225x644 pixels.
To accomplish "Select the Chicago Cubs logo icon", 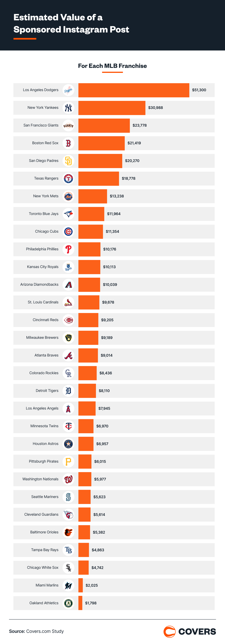I will coord(68,232).
